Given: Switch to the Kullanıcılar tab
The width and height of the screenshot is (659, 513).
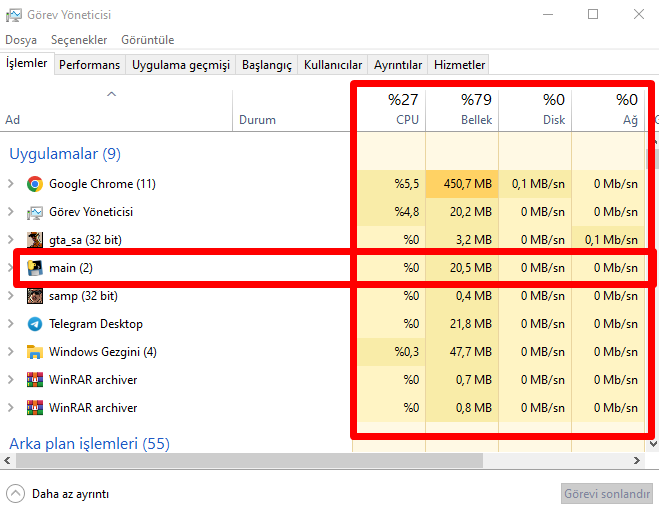Looking at the screenshot, I should click(x=332, y=65).
